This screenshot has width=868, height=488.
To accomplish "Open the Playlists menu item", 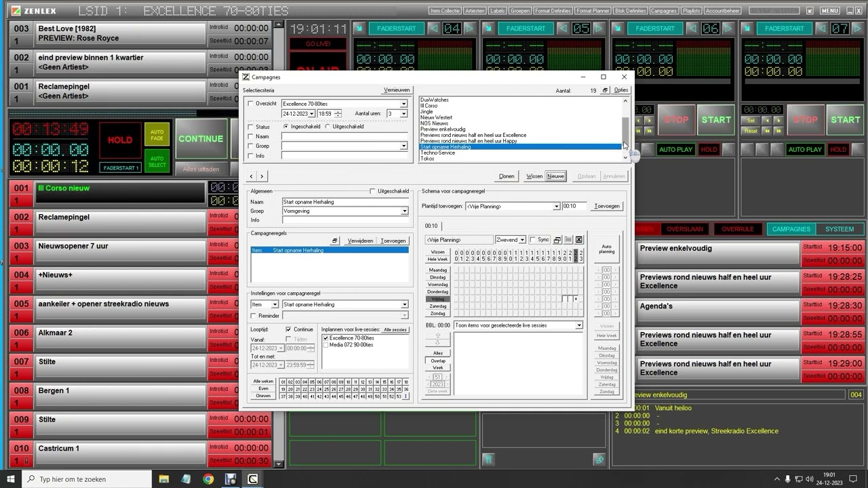I will pos(691,11).
